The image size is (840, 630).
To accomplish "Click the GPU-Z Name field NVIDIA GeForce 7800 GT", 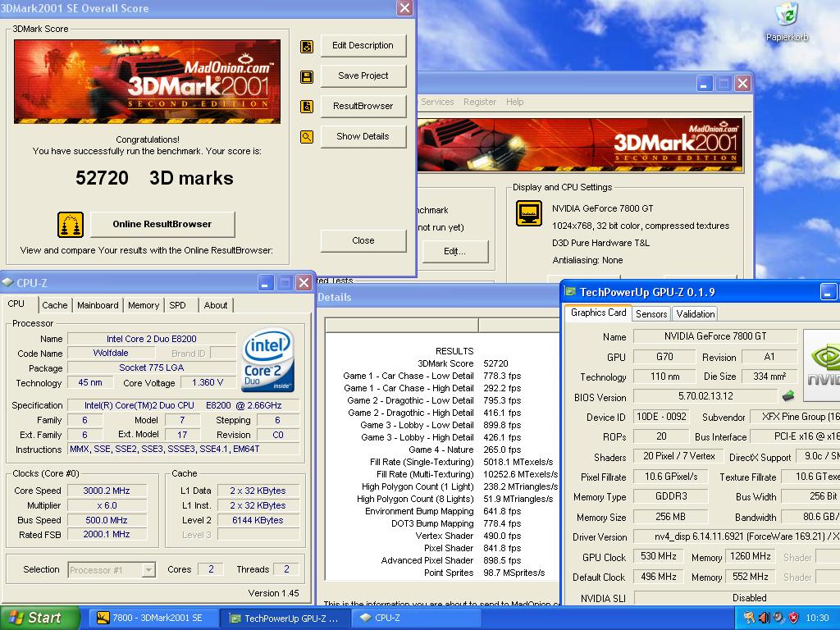I will coord(715,336).
